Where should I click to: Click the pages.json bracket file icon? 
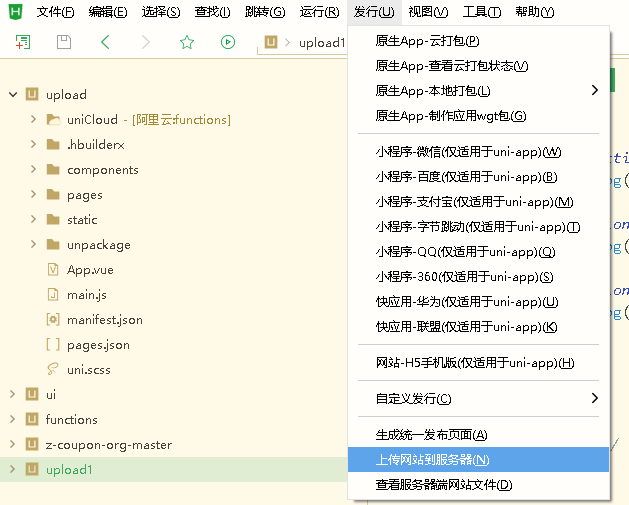pyautogui.click(x=53, y=345)
